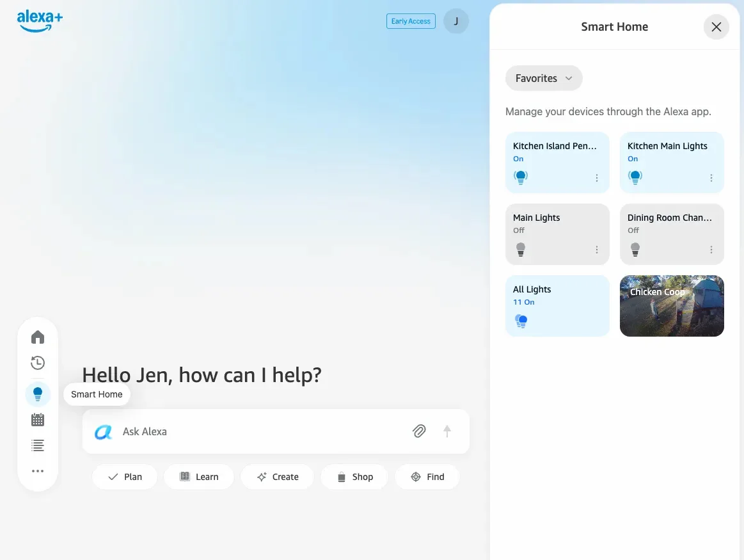Image resolution: width=744 pixels, height=560 pixels.
Task: Select the Home icon in the sidebar
Action: pos(38,337)
